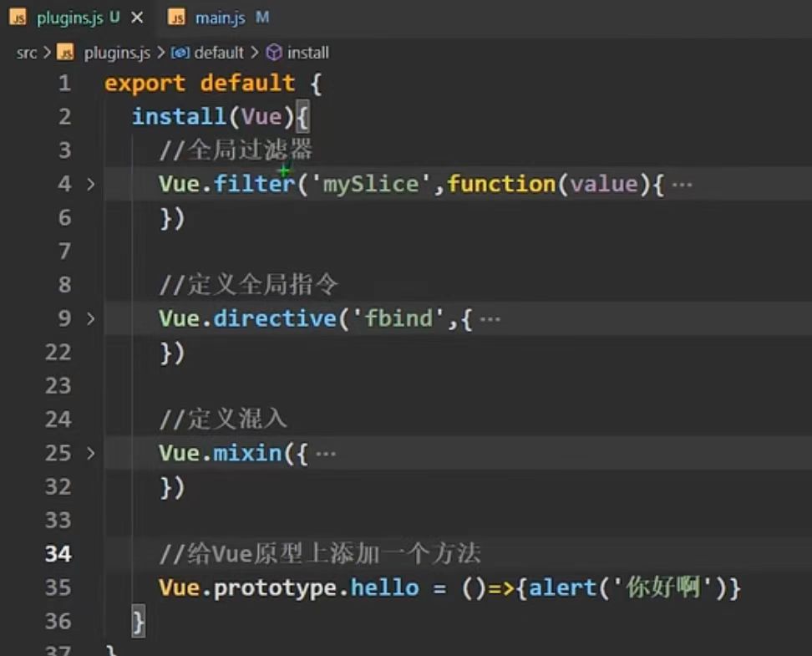Click the string '你好啊'

click(x=662, y=588)
